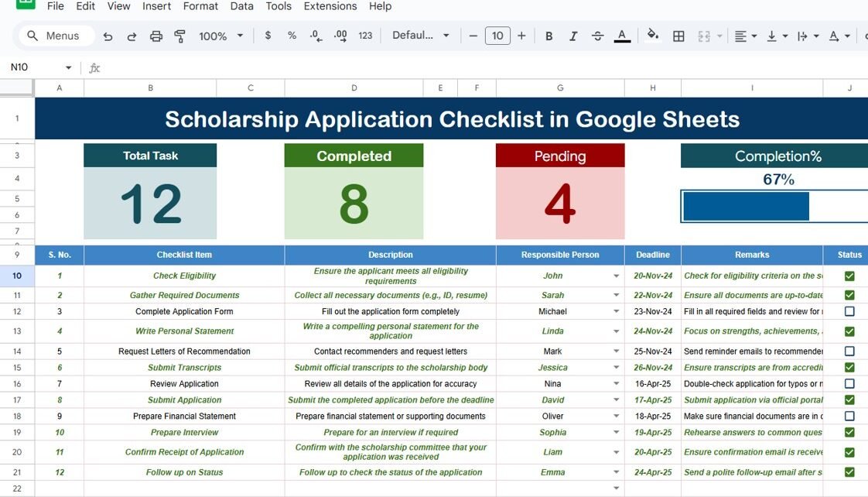Select the Checklist Item column header cell
The width and height of the screenshot is (868, 497).
[x=184, y=255]
